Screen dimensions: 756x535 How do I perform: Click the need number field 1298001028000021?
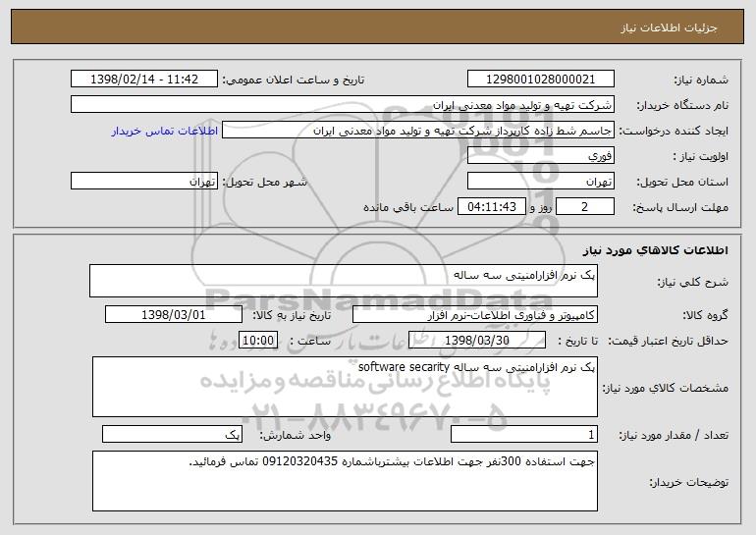(x=540, y=80)
